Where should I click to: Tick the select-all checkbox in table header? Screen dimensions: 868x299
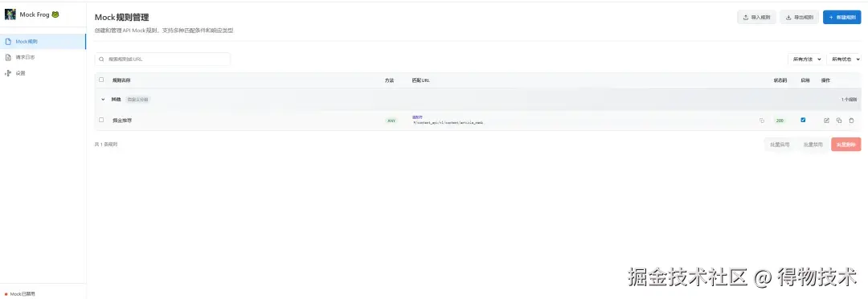coord(101,80)
